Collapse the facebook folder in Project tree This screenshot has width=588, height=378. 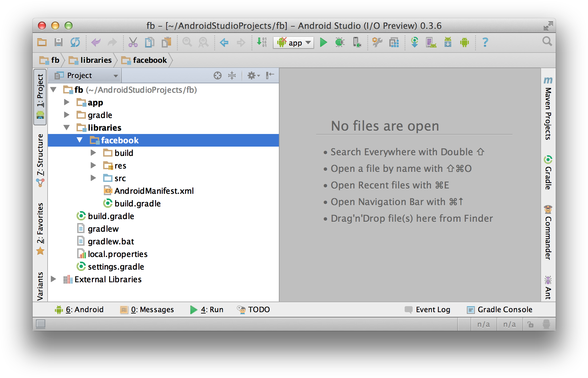click(79, 140)
